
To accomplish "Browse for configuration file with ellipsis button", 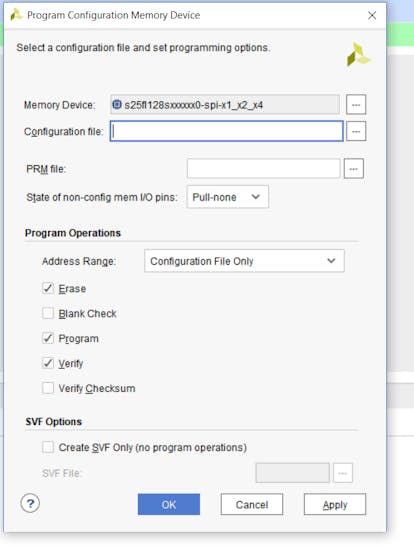I will coord(356,131).
